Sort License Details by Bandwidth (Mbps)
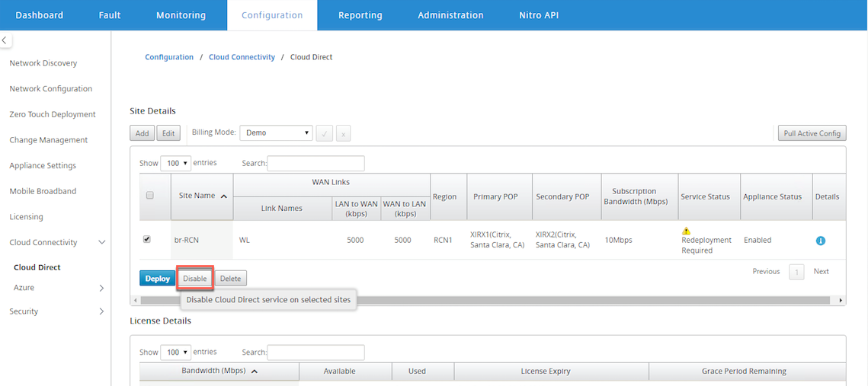Screen dimensions: 868x386 tap(254, 371)
